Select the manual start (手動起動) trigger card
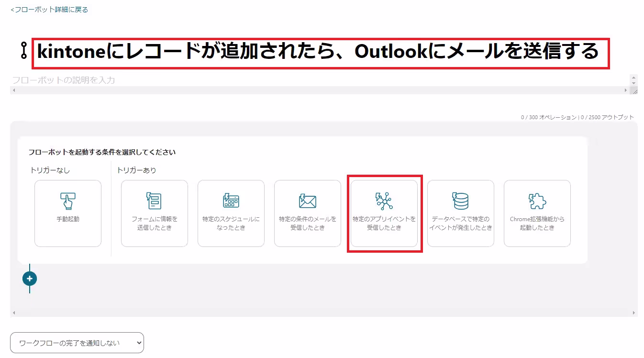 point(68,213)
